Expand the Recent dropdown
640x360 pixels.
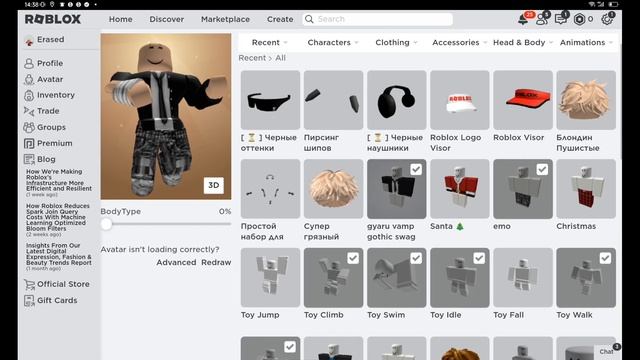tap(269, 42)
